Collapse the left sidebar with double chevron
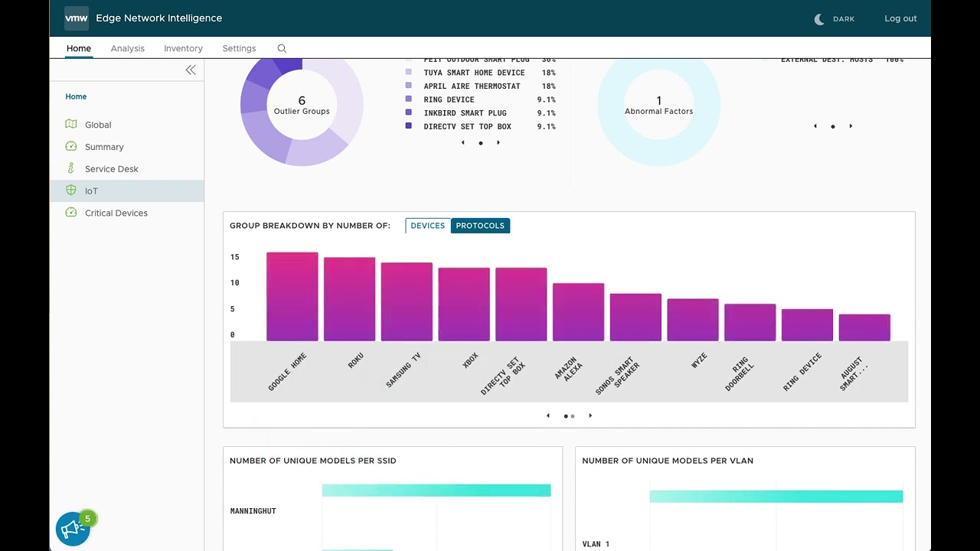The width and height of the screenshot is (980, 551). click(x=191, y=70)
